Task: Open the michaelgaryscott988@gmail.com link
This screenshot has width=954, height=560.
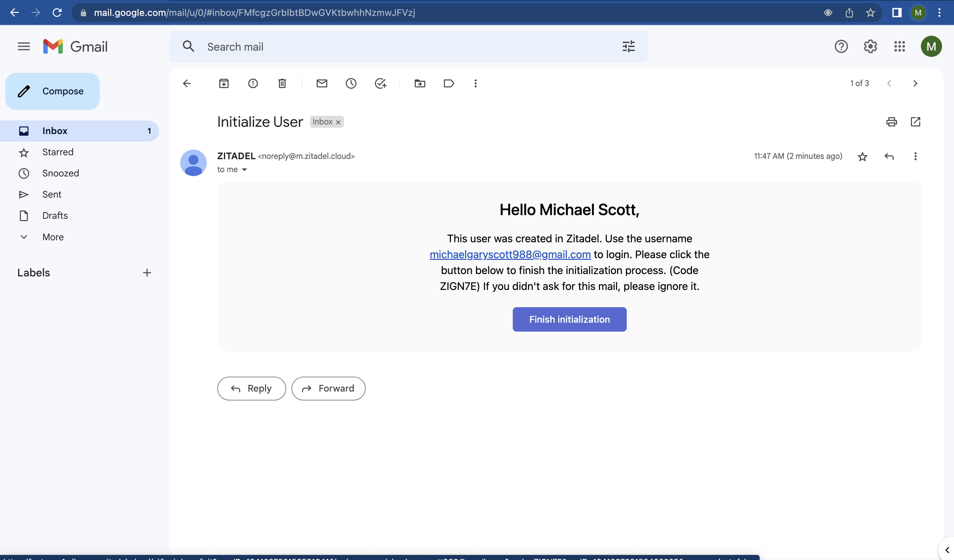Action: (510, 255)
